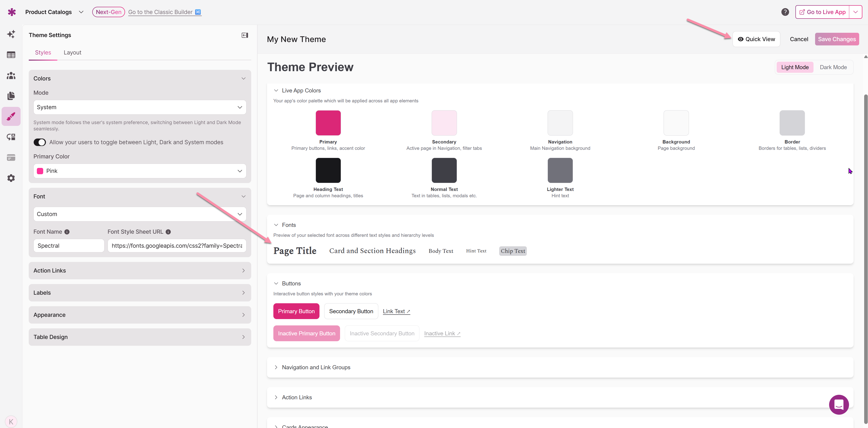The width and height of the screenshot is (868, 428).
Task: Click the Inactive Primary Button sample
Action: [307, 333]
